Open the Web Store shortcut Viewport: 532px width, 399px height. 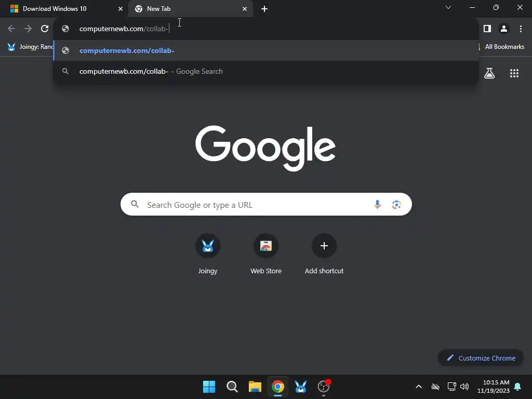tap(266, 255)
